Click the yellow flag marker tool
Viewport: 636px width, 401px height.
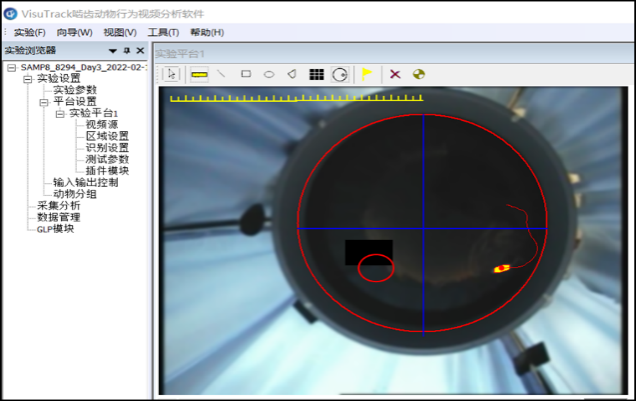(x=367, y=74)
